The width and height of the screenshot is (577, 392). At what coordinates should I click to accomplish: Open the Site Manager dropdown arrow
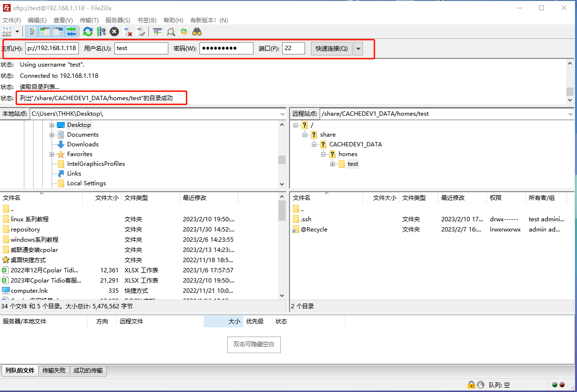click(x=17, y=32)
